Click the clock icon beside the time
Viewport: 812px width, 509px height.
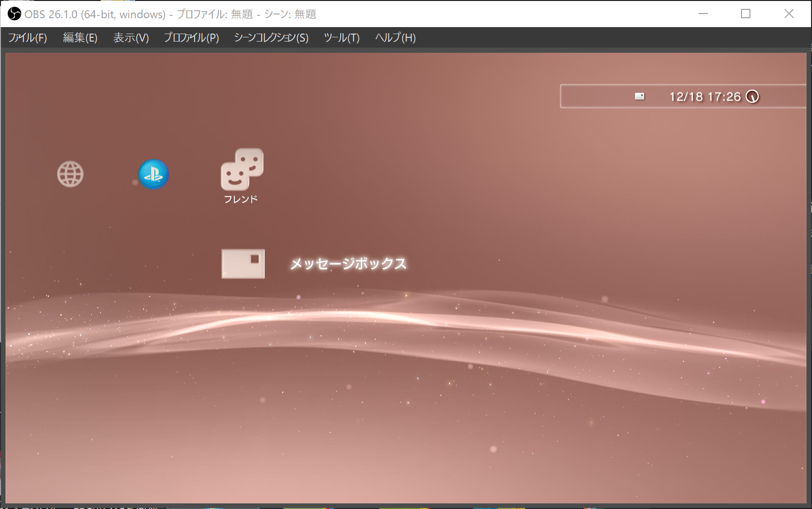[x=752, y=97]
